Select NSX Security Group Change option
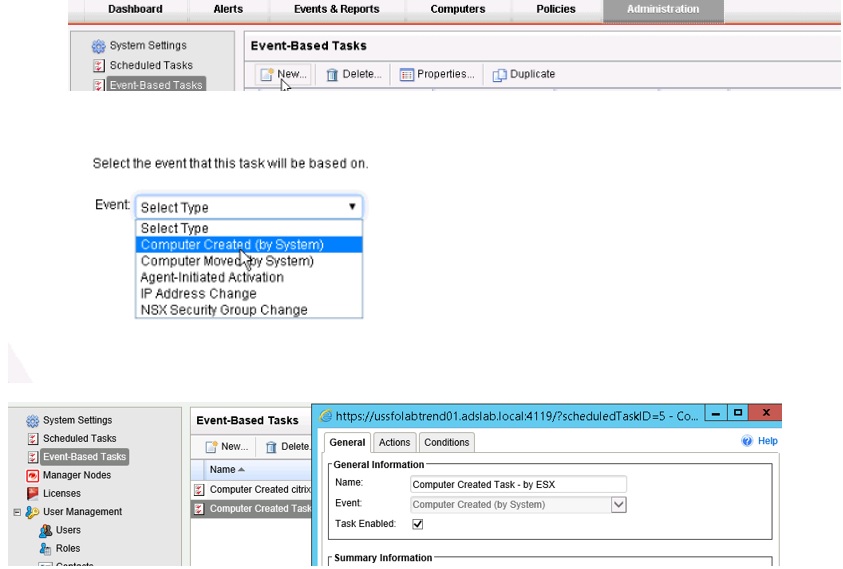843x569 pixels. click(x=224, y=310)
